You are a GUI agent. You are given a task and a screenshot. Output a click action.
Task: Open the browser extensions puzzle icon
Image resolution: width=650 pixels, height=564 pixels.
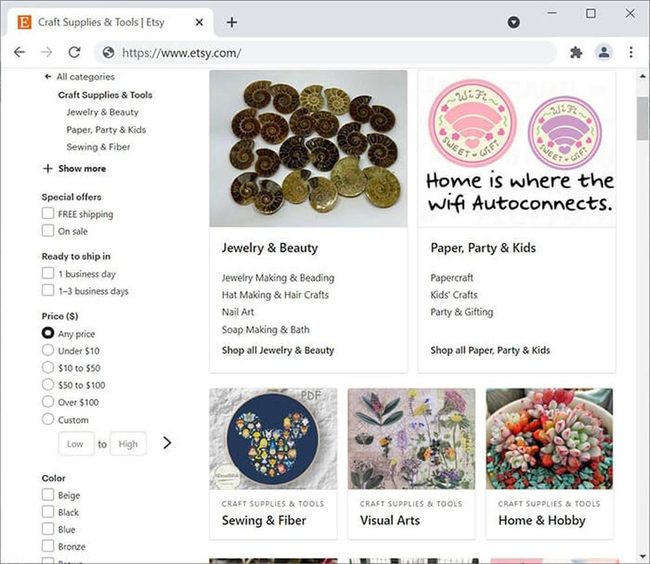coord(576,52)
